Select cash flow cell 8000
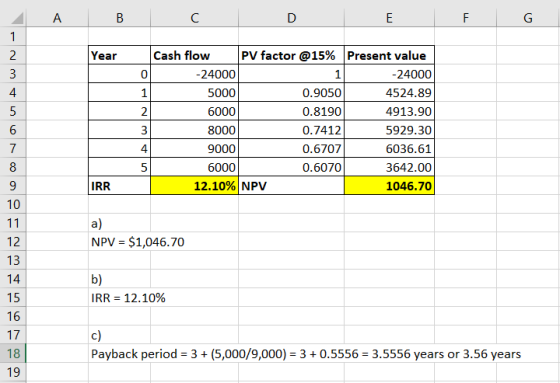This screenshot has height=383, width=560. (195, 130)
